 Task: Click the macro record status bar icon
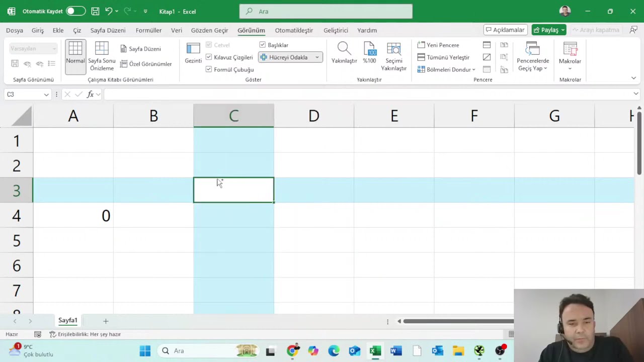[38, 334]
